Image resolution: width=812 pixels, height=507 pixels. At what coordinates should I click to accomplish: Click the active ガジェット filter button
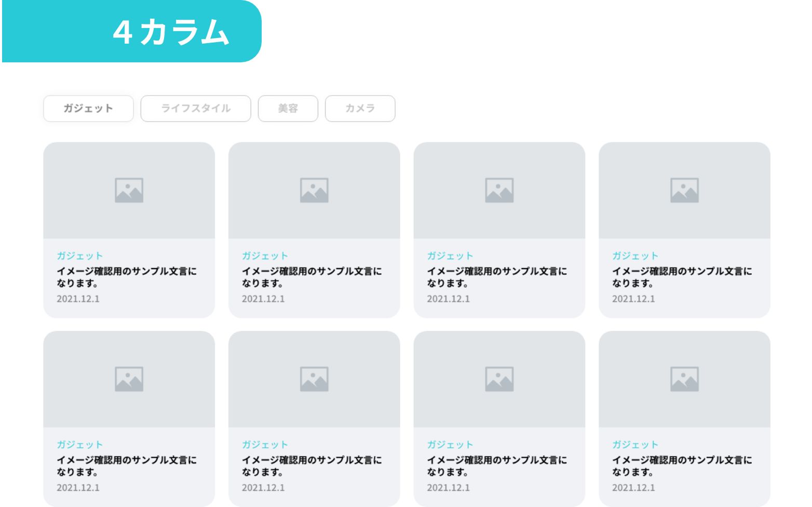(x=88, y=108)
